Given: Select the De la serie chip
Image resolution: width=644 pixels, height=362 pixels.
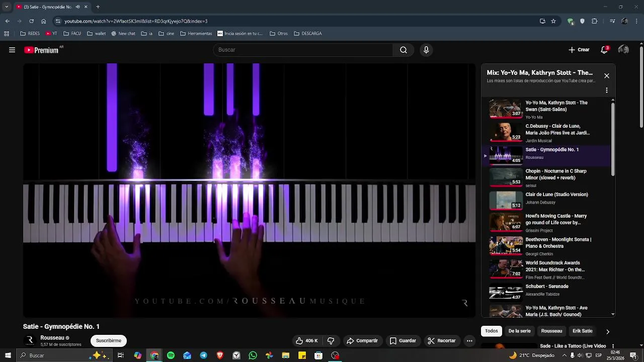Looking at the screenshot, I should click(x=519, y=331).
